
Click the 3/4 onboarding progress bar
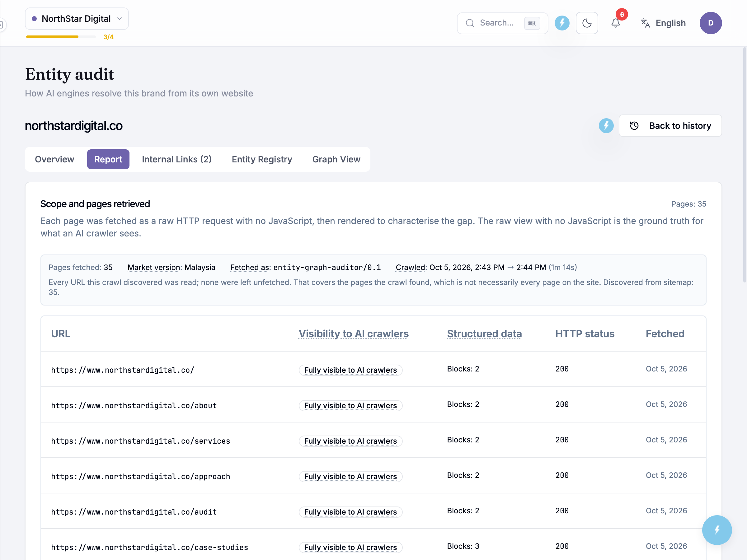click(x=61, y=37)
